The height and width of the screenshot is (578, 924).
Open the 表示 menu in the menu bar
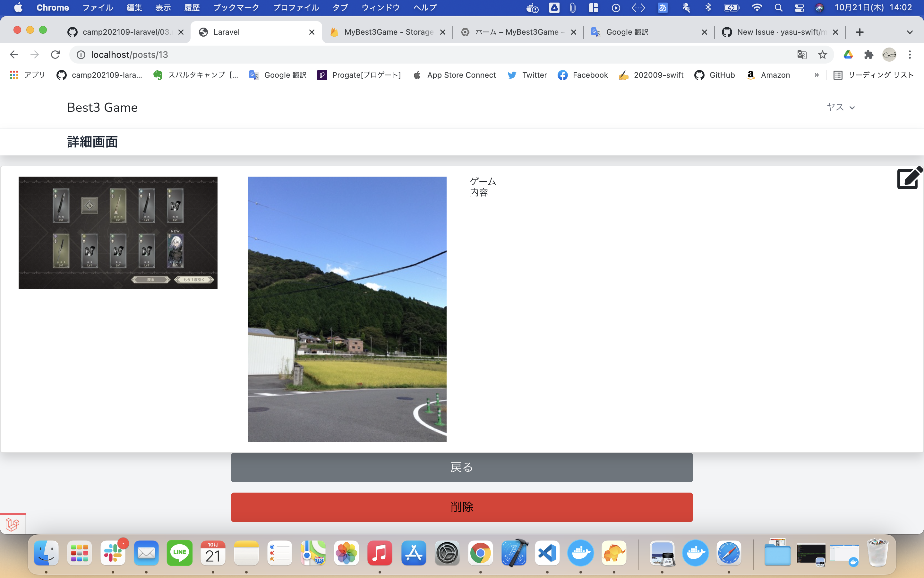pyautogui.click(x=163, y=8)
